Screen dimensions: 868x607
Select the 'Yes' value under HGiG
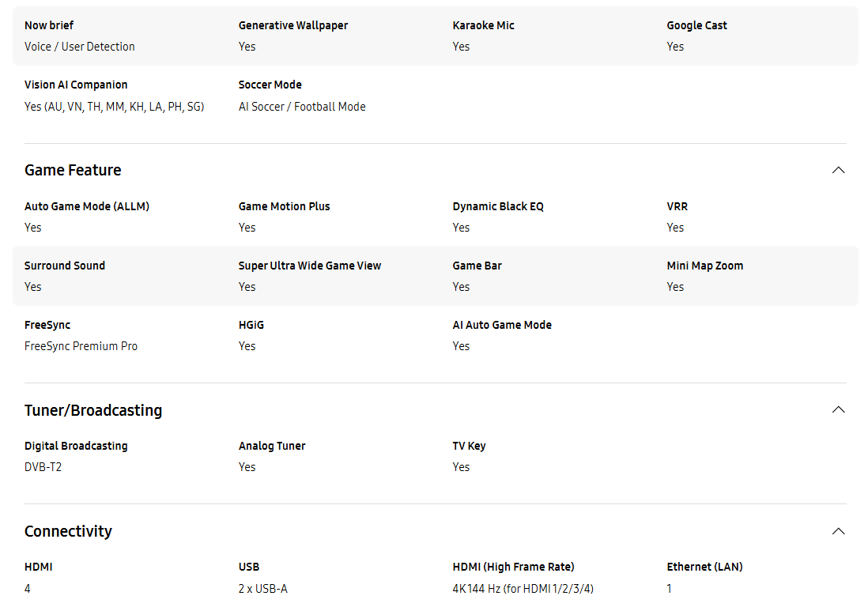247,346
